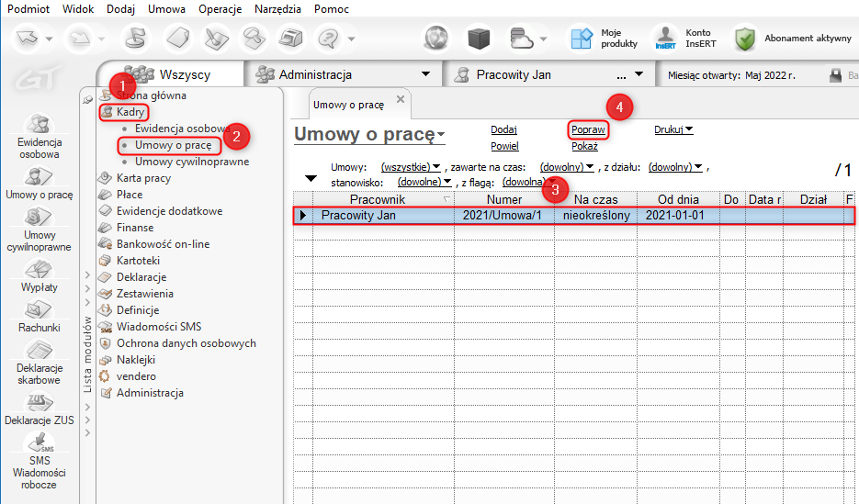Open the 'zawarte na czas' (dowolny) filter
The height and width of the screenshot is (504, 859).
[567, 167]
